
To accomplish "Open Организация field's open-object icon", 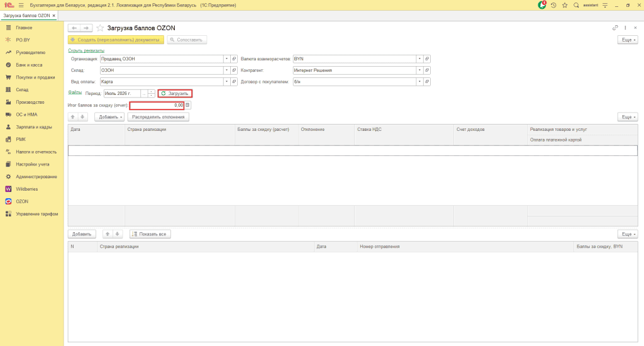I will coord(234,59).
